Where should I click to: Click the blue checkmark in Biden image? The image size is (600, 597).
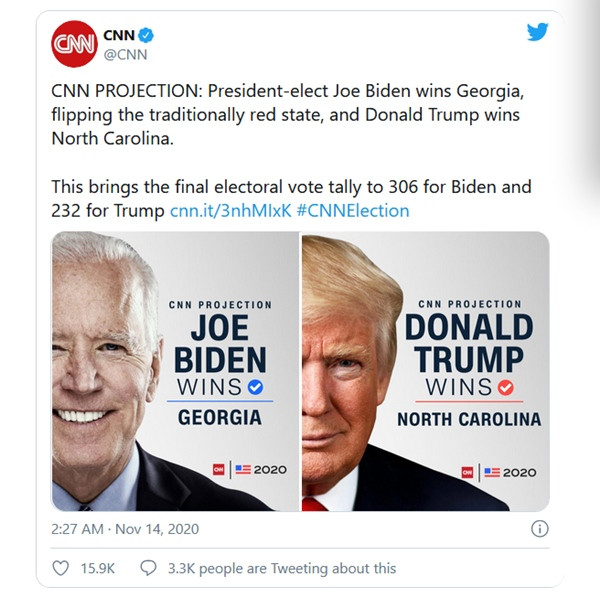point(255,387)
